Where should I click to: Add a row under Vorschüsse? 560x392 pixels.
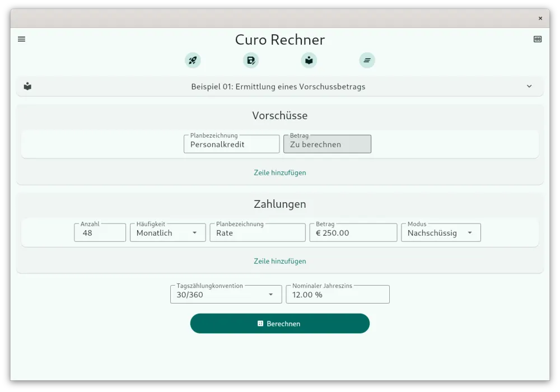point(280,173)
